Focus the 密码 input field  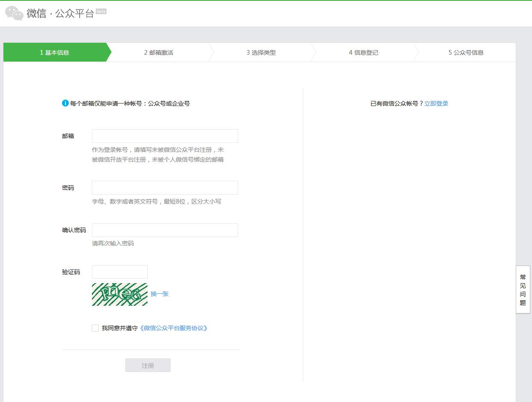click(x=165, y=188)
